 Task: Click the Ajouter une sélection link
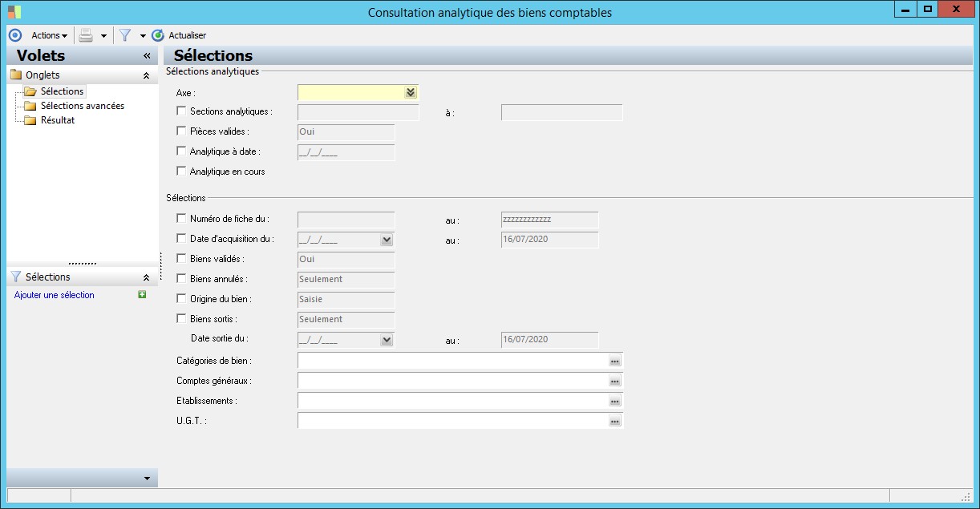point(55,295)
